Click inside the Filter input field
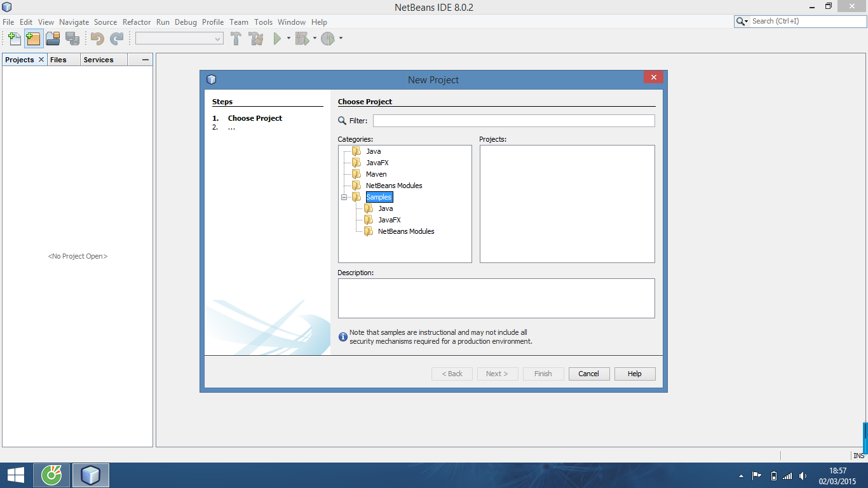 pyautogui.click(x=513, y=120)
